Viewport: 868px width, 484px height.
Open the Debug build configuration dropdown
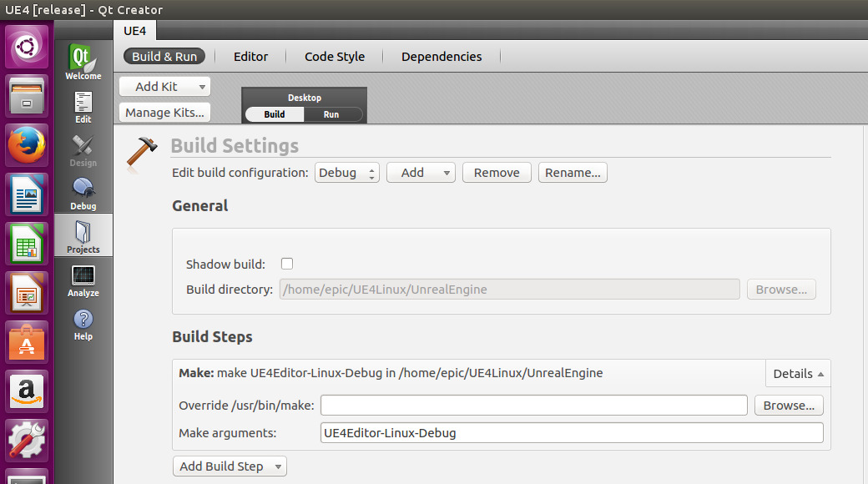pos(347,173)
